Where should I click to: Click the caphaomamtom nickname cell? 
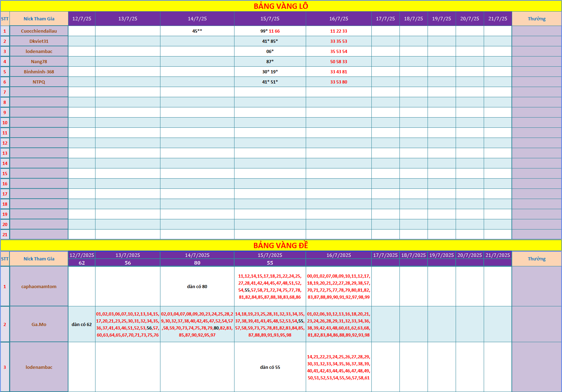[x=39, y=286]
